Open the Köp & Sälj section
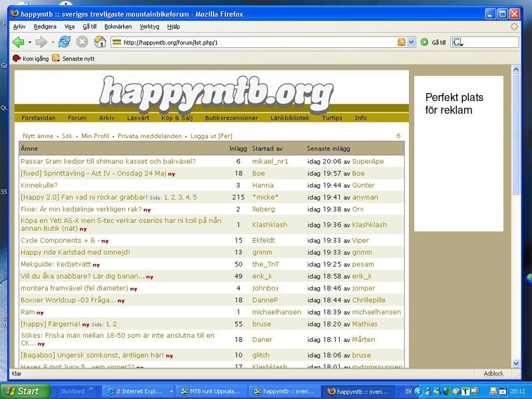 pyautogui.click(x=177, y=118)
